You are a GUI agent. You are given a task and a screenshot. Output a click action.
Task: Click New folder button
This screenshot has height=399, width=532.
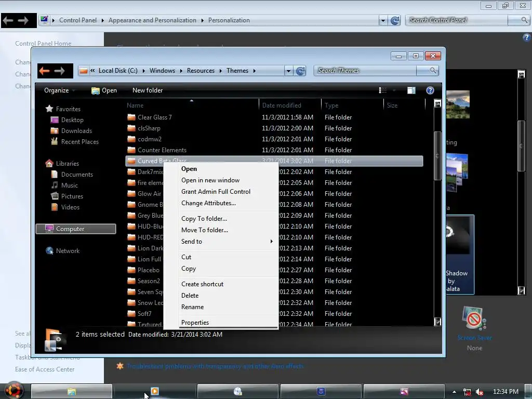(x=148, y=90)
